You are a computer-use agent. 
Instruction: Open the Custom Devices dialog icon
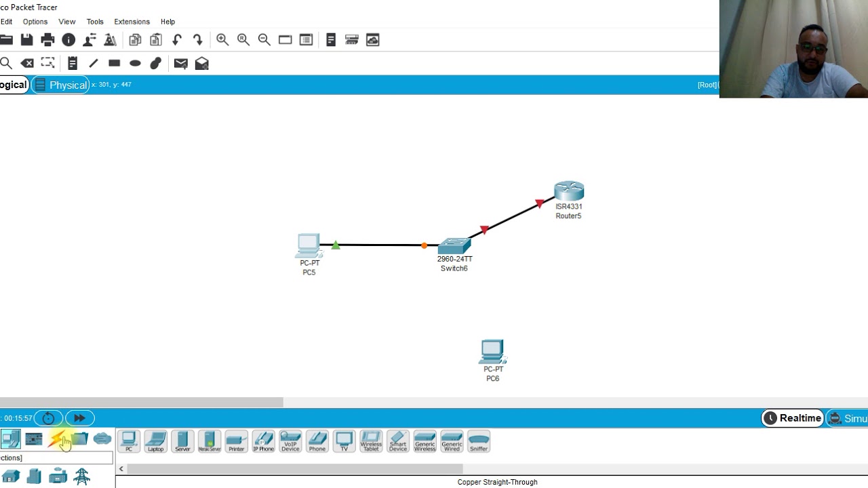click(351, 40)
